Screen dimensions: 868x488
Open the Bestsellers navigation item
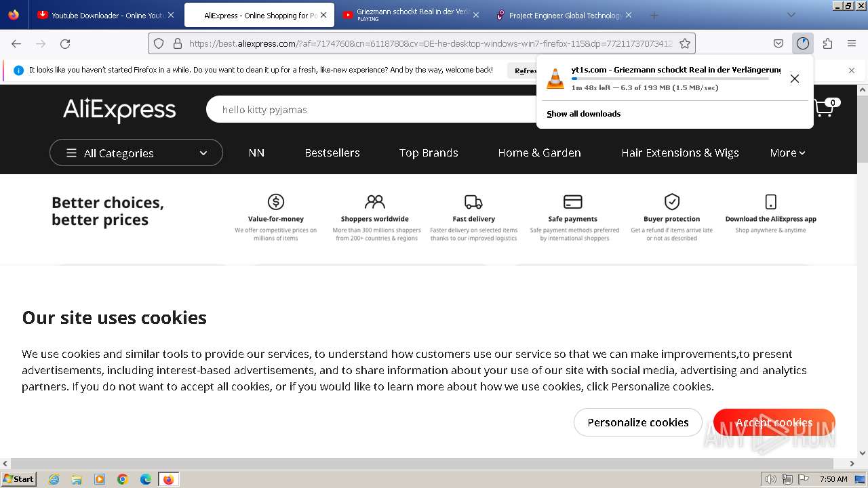pos(332,152)
